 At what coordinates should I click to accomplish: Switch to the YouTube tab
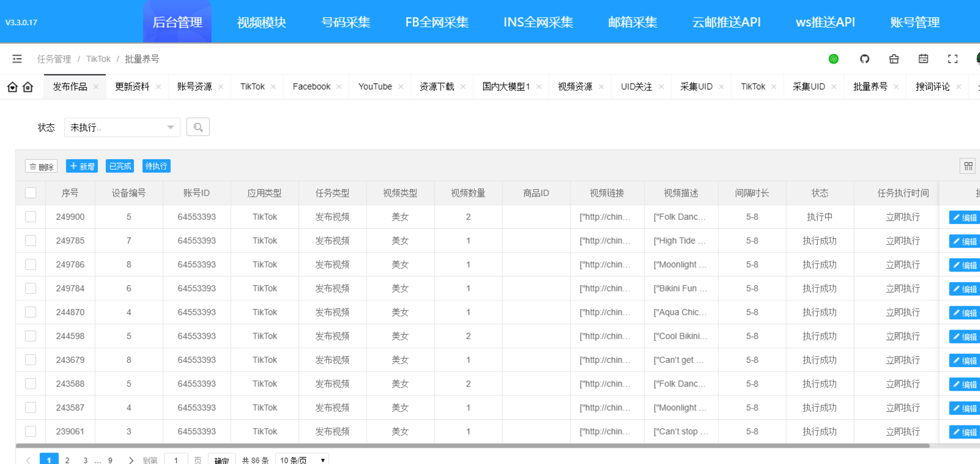[375, 87]
